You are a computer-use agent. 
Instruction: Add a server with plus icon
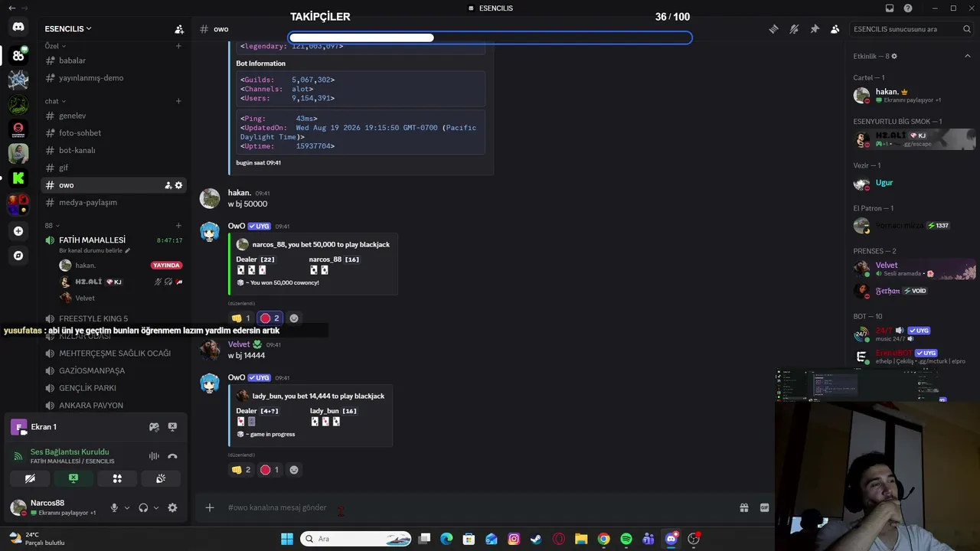[x=18, y=231]
